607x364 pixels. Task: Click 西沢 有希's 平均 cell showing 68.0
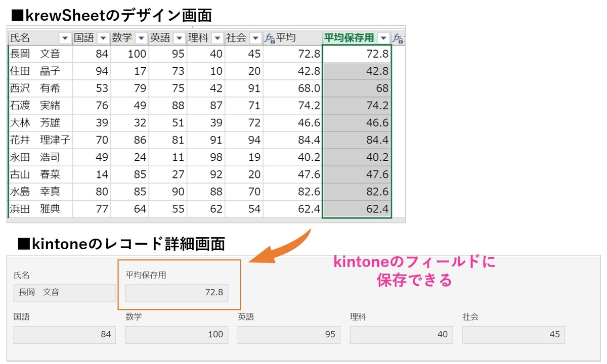click(292, 88)
